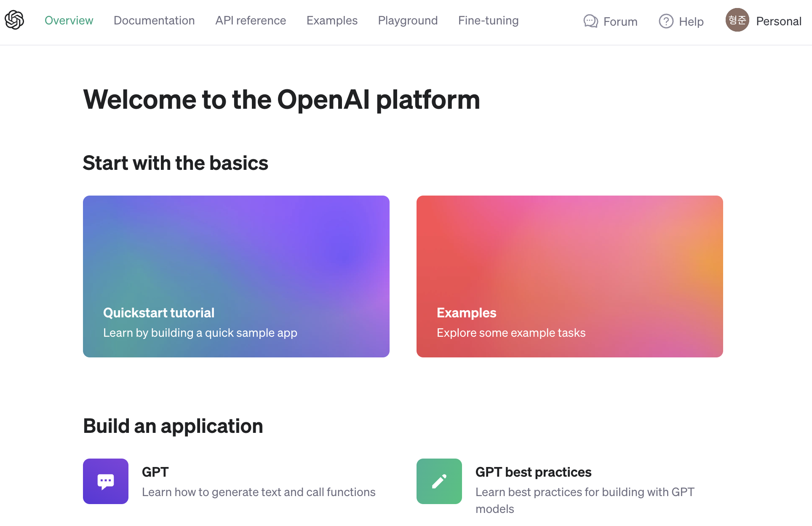Click the Help question mark icon
Screen dimensions: 812x526
coord(666,21)
